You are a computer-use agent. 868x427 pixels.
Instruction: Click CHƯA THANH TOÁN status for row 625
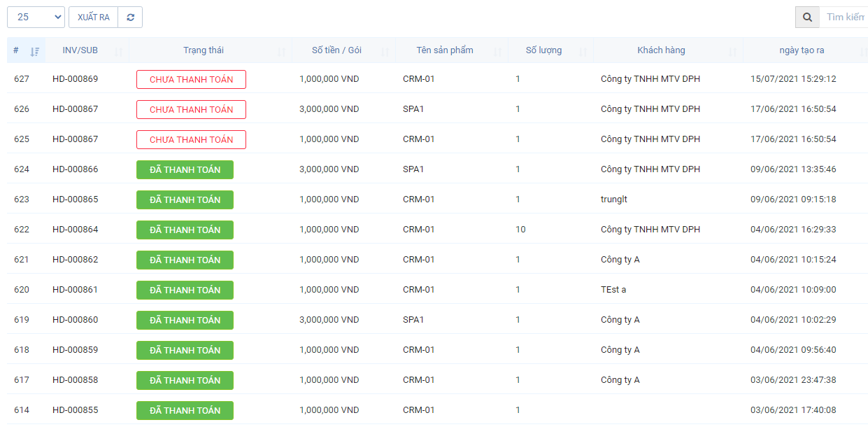(191, 140)
